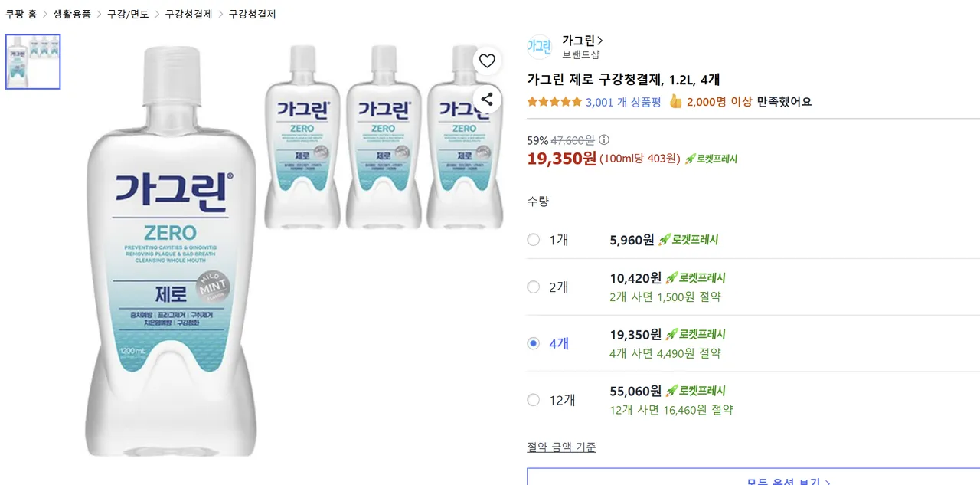The image size is (980, 485).
Task: Select the product thumbnail image
Action: tap(33, 62)
